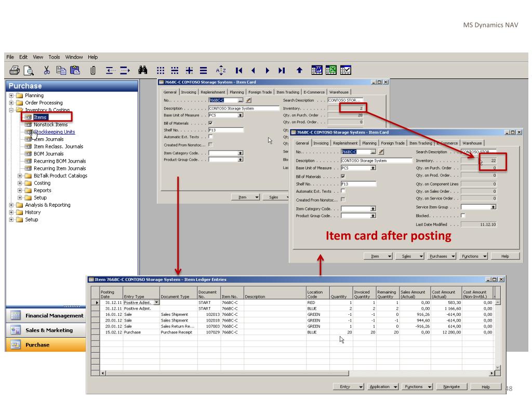This screenshot has width=532, height=399.
Task: Go to the previous record arrow
Action: point(253,70)
